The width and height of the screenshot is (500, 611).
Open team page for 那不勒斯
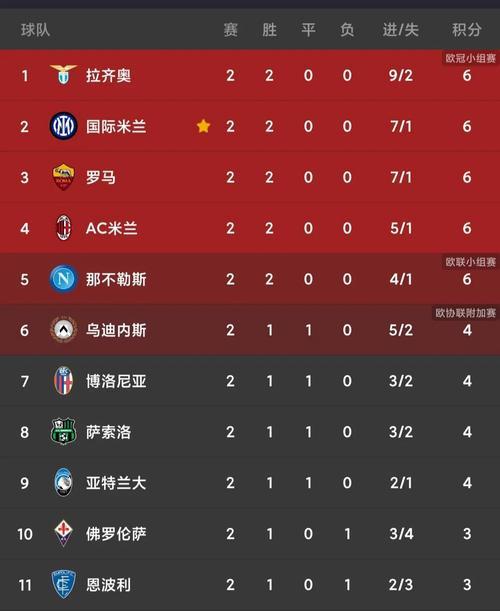(x=116, y=279)
